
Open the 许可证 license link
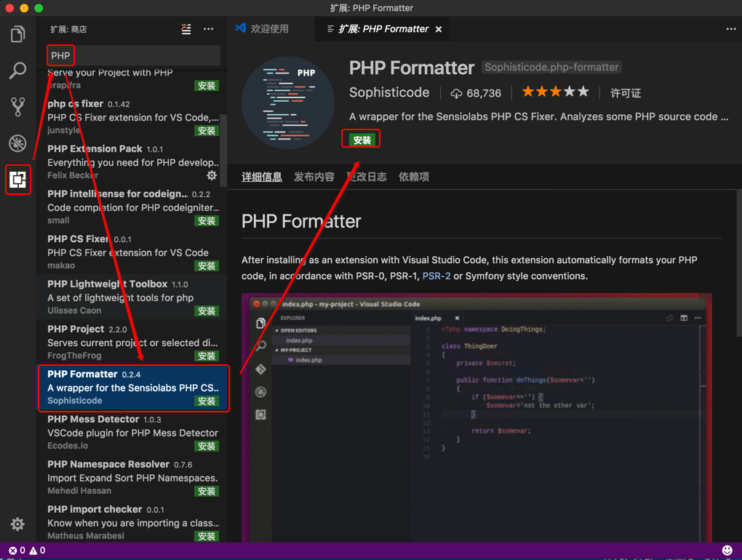pyautogui.click(x=625, y=93)
